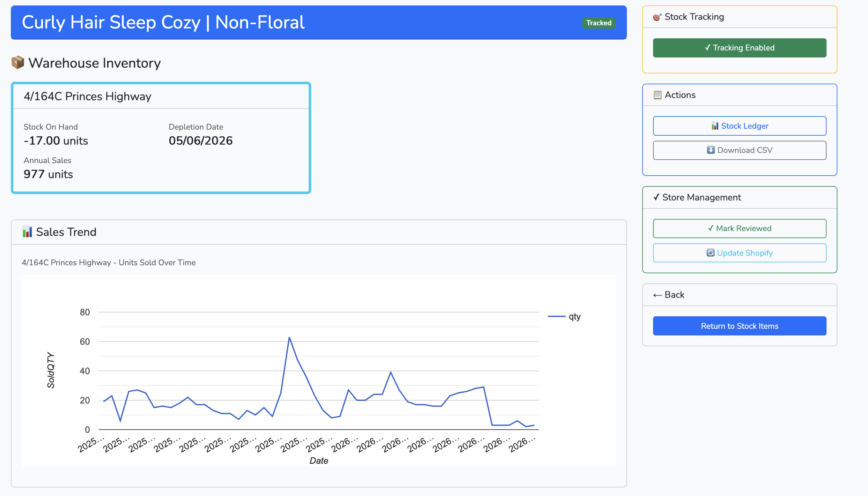Click the Actions clipboard icon

click(x=658, y=95)
